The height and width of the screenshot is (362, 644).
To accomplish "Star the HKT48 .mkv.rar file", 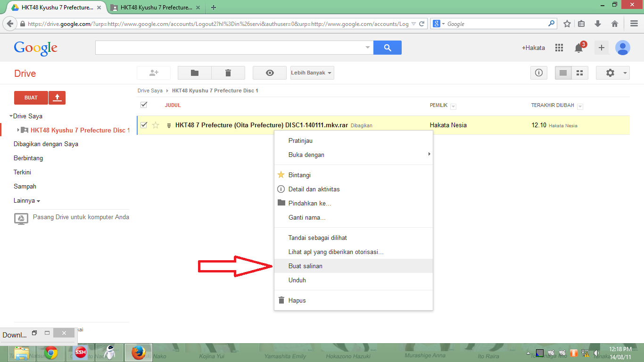I will tap(156, 125).
